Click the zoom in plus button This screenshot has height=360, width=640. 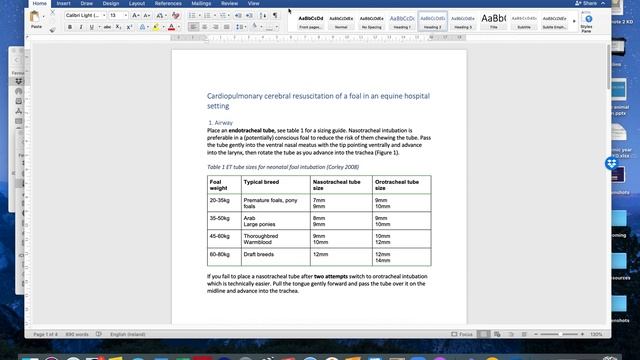(x=582, y=334)
